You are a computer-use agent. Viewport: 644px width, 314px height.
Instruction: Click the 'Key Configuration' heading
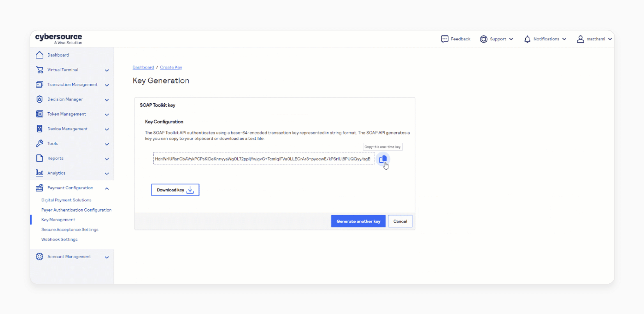164,122
